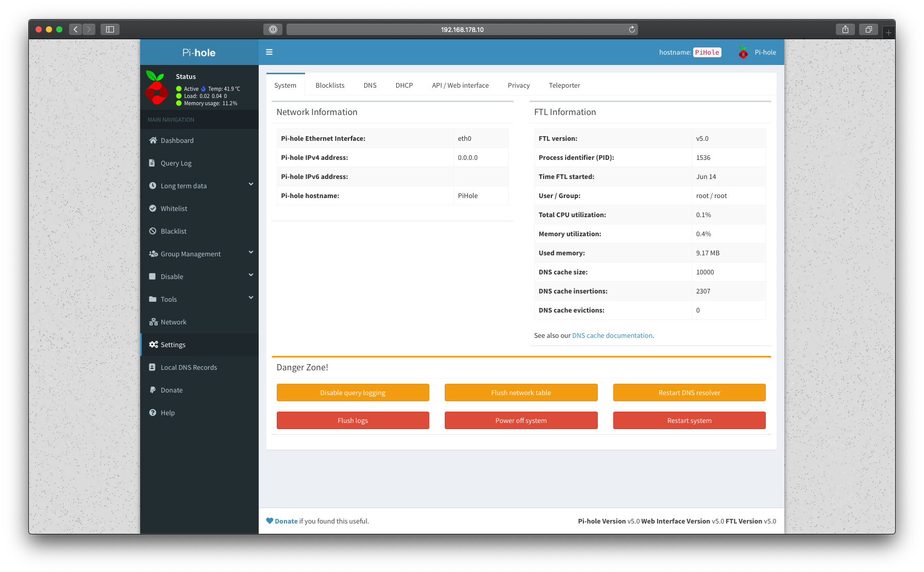Viewport: 924px width, 572px height.
Task: Show the browser sidebar panel icon
Action: [110, 29]
